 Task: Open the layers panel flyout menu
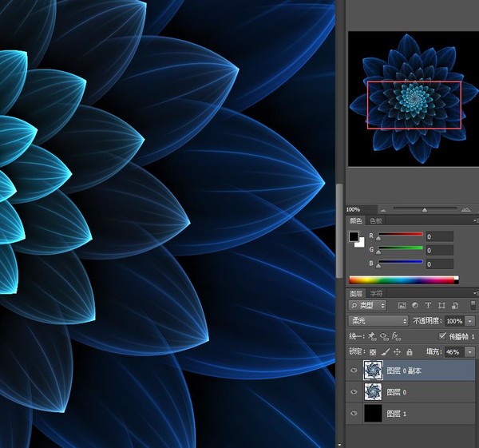(476, 293)
